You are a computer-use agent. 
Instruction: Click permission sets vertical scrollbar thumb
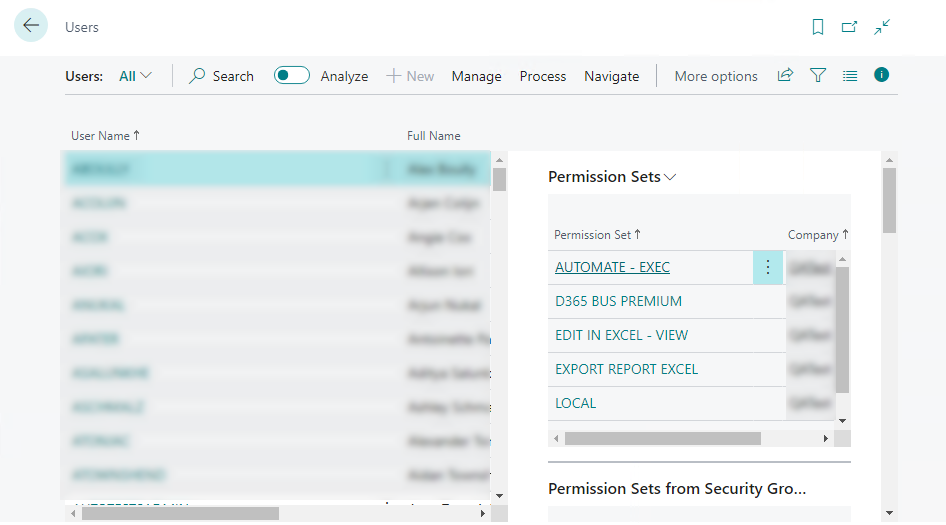point(842,330)
